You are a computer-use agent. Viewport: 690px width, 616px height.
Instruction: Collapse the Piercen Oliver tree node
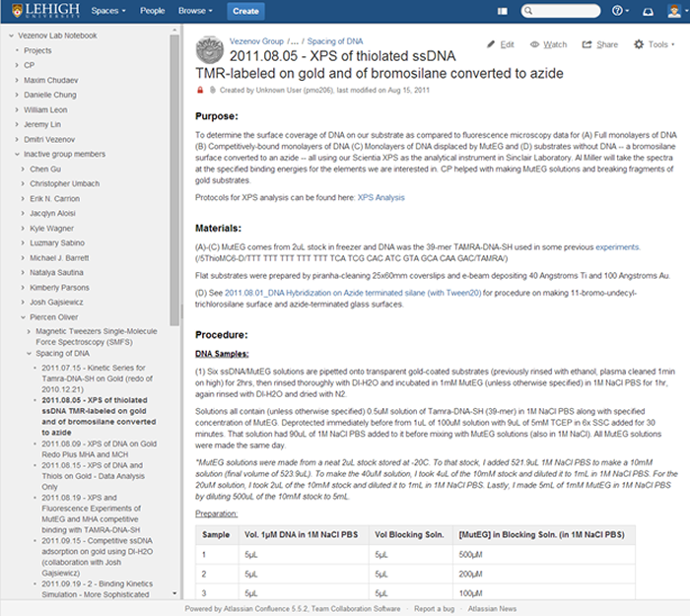point(23,317)
